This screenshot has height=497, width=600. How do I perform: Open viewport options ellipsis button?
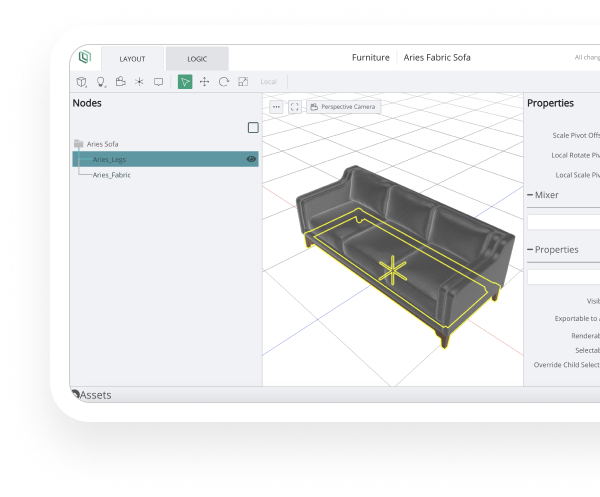tap(276, 106)
